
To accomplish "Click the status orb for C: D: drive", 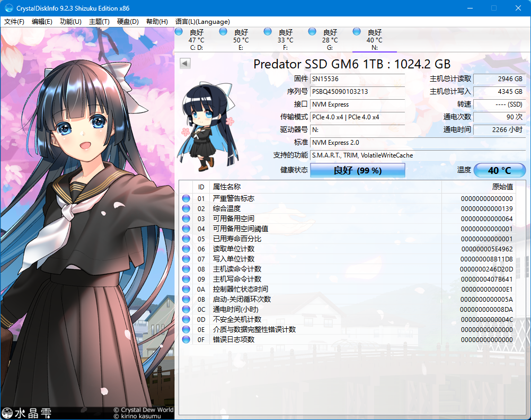I will coord(179,32).
